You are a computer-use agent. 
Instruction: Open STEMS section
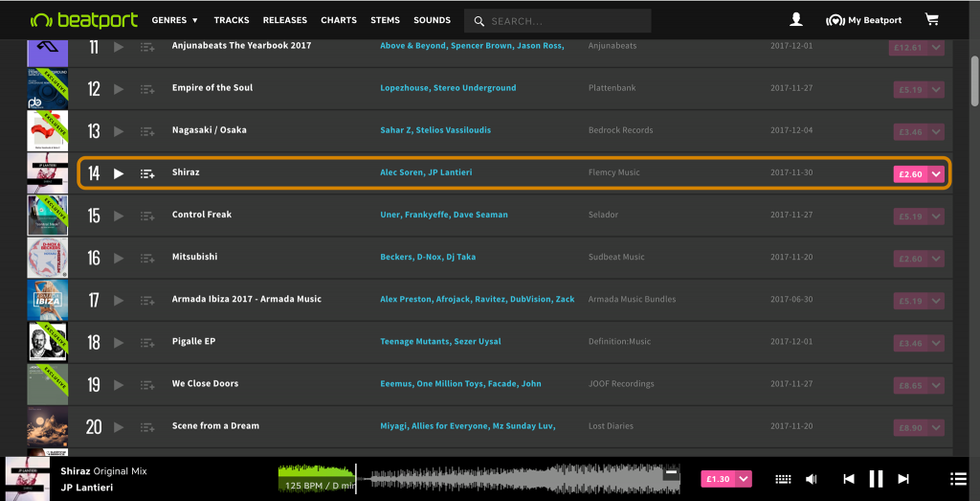pos(385,20)
